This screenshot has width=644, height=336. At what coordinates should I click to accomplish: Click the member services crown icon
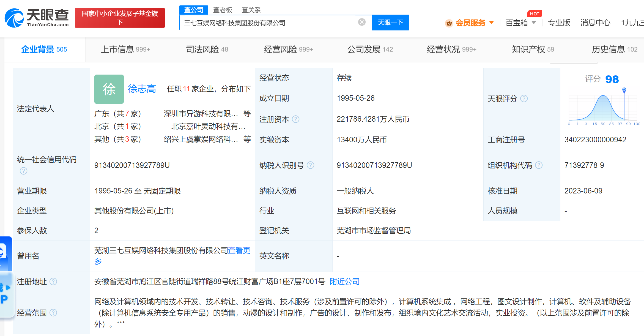pyautogui.click(x=449, y=23)
